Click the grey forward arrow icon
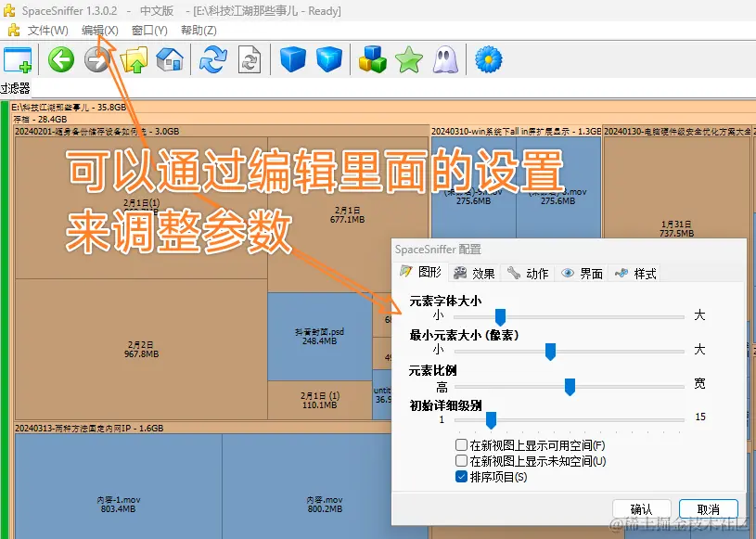 (x=96, y=59)
